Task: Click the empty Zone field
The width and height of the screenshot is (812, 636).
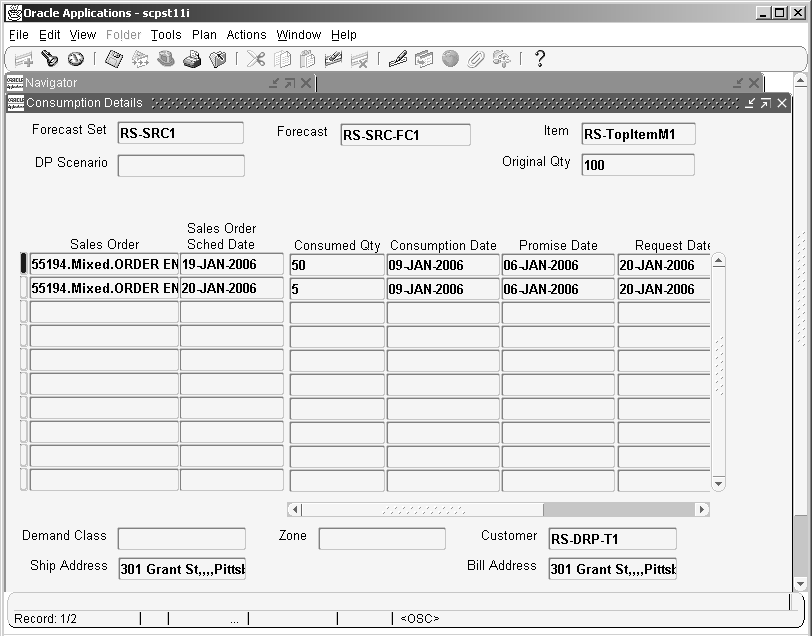Action: point(382,539)
